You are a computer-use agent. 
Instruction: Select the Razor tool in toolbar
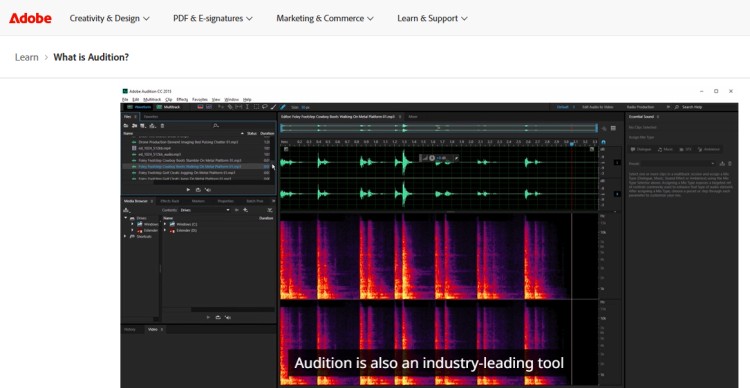coord(230,107)
